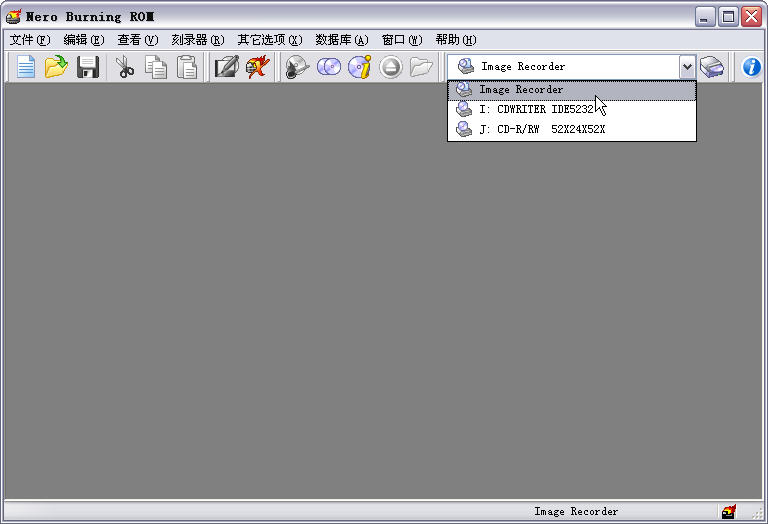Select the I: CDWRITER IDE5232 recorder
The image size is (768, 524).
(572, 109)
